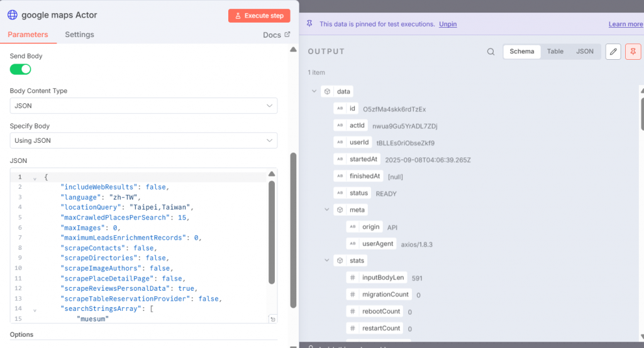The height and width of the screenshot is (348, 644).
Task: Click the number type icon for inputBodyLen
Action: click(353, 278)
